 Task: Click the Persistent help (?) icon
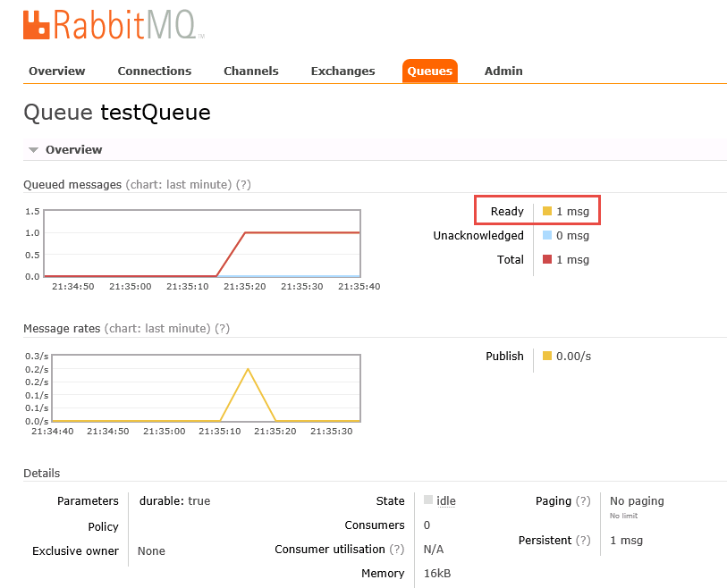click(583, 540)
